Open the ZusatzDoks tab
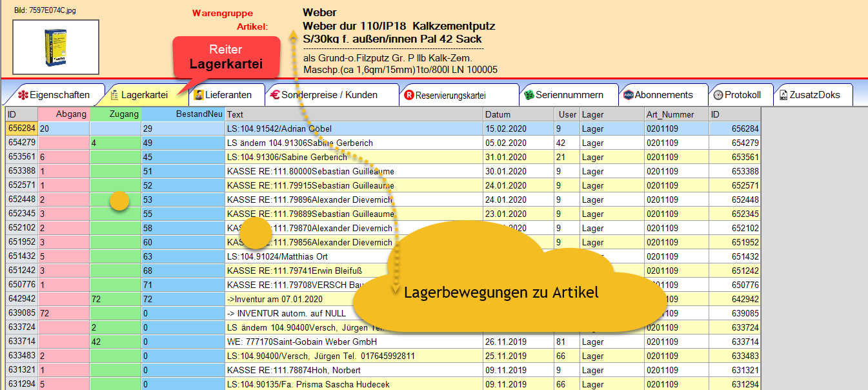 (x=813, y=95)
